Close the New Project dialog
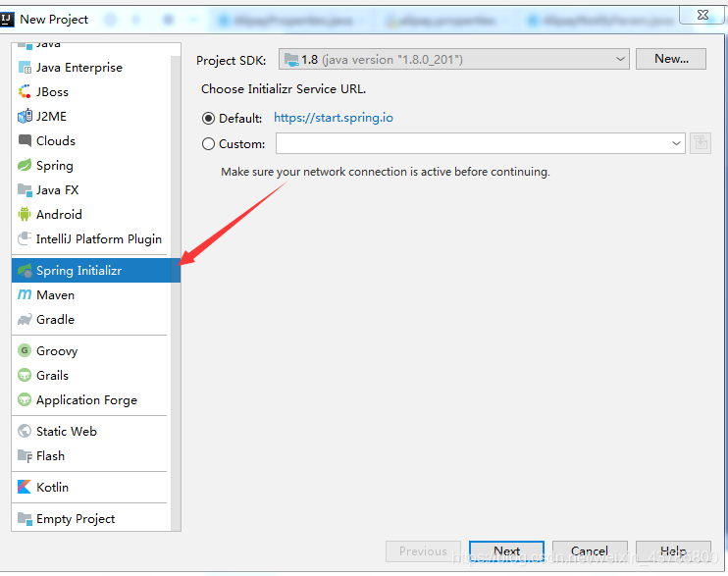 702,15
